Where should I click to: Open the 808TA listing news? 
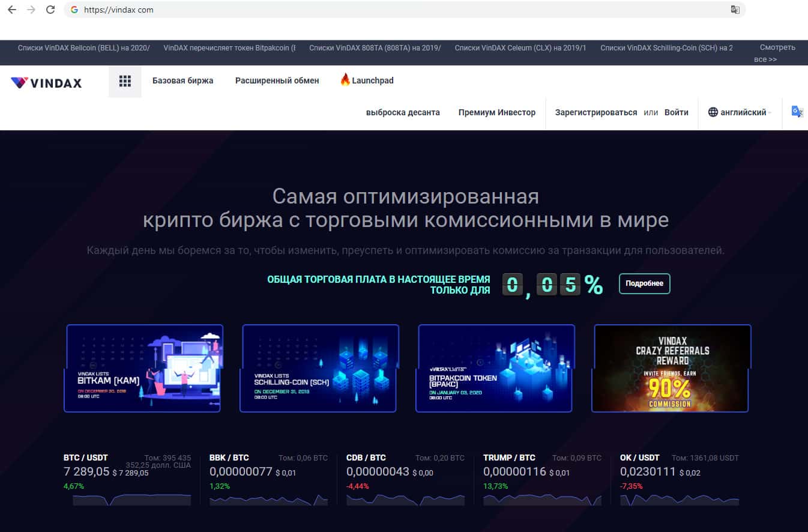tap(375, 47)
